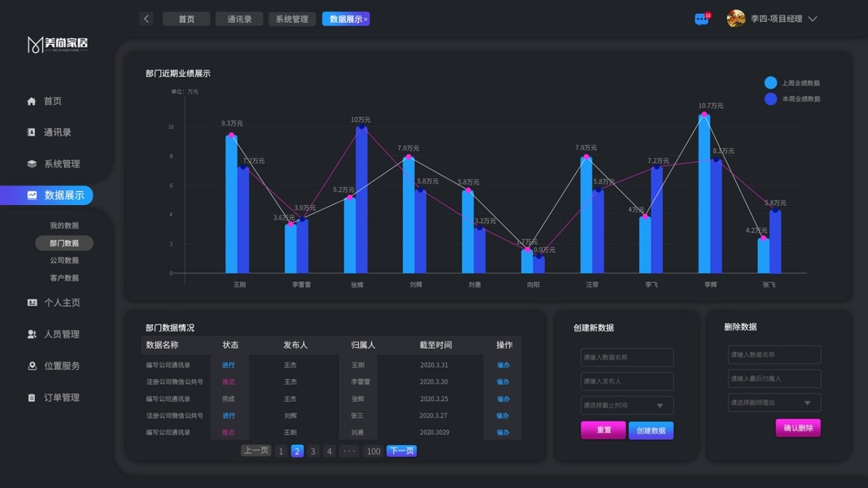Click 进行 status in the 2020.3.31 row
The width and height of the screenshot is (868, 488).
228,365
